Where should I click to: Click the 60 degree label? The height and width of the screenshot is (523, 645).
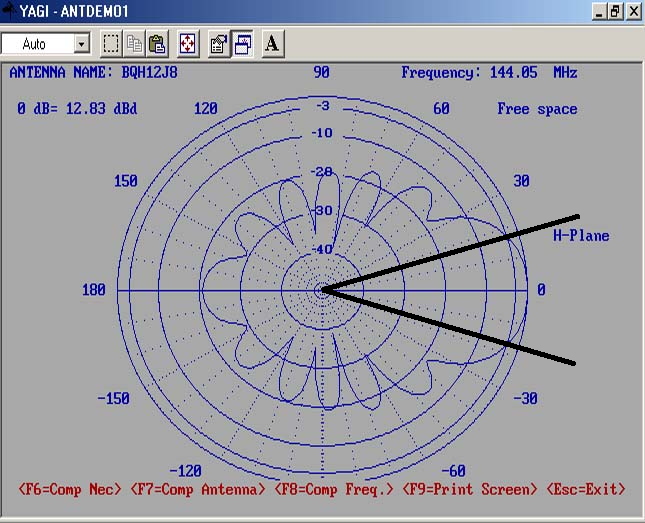click(441, 109)
